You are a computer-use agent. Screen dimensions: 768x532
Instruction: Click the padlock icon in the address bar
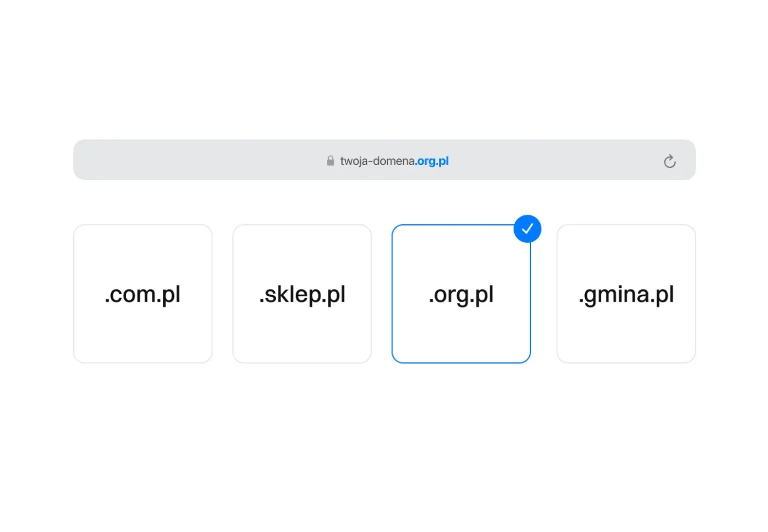(330, 161)
